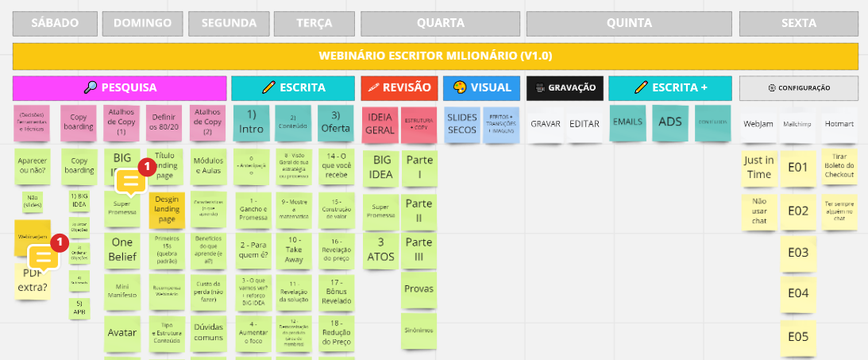Click pencil icon in REVISÃO header
Screen dimensions: 868x360
[x=372, y=88]
